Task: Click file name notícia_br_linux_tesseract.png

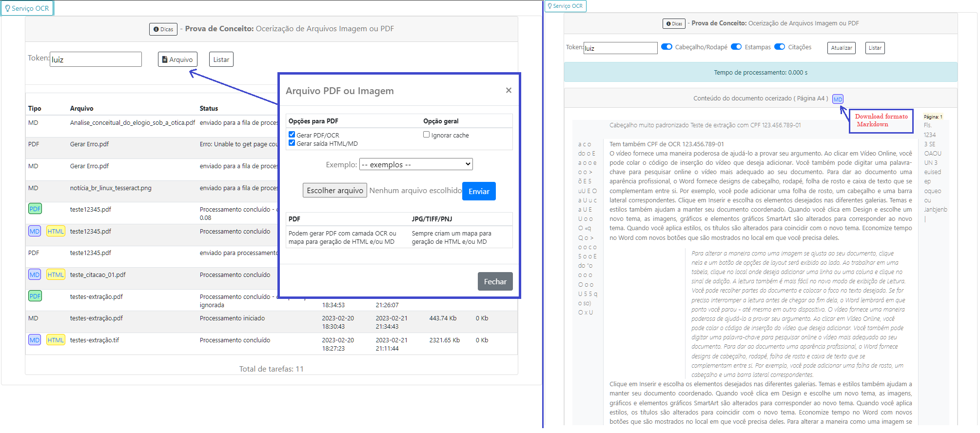Action: (x=111, y=188)
